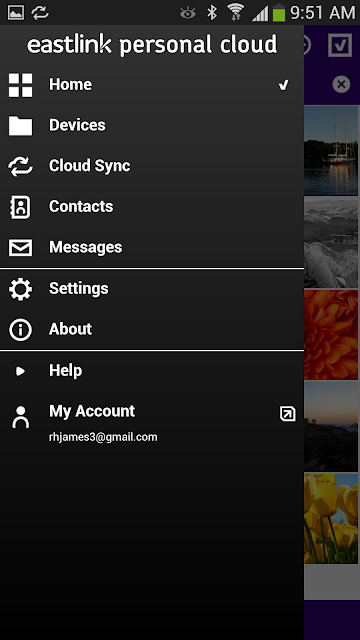Screen dimensions: 360x640
Task: Toggle the Home checkmark indicator
Action: (x=283, y=85)
